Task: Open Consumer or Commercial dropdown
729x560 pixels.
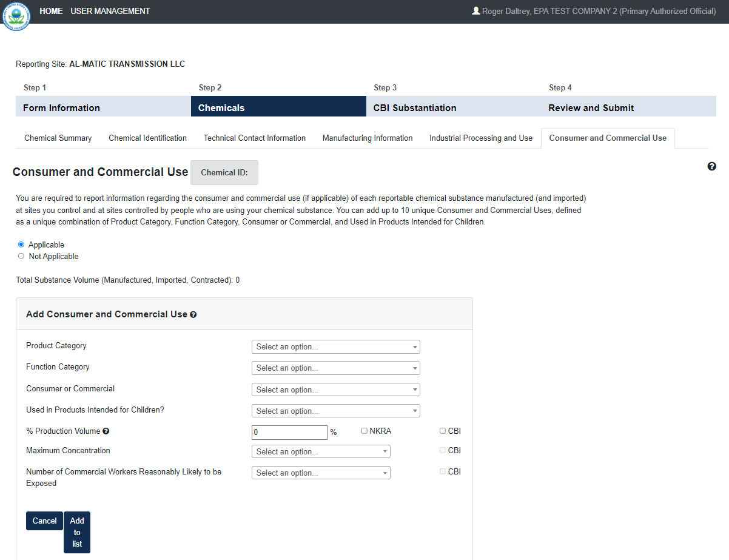Action: (335, 390)
